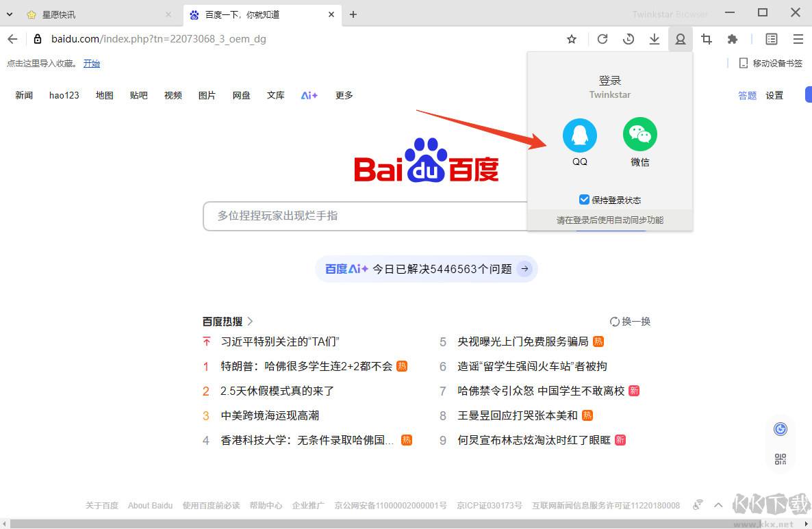Click the 答题 link
This screenshot has width=812, height=529.
click(x=747, y=95)
